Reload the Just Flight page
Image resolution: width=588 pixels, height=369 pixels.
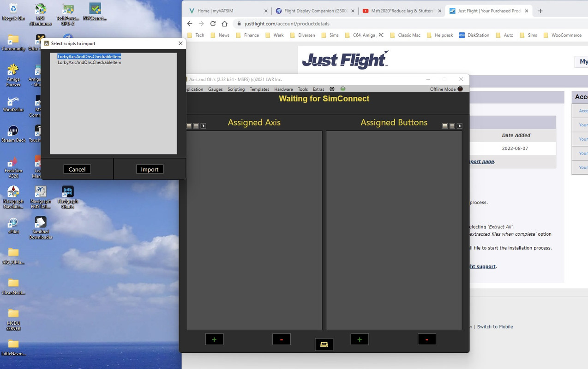(213, 24)
